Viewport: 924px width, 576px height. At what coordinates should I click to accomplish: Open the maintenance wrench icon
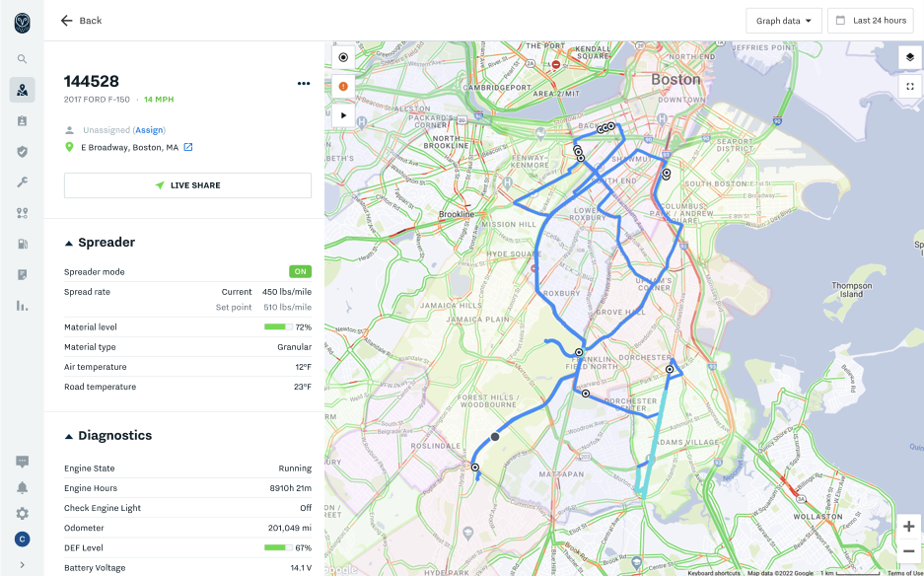click(x=22, y=181)
